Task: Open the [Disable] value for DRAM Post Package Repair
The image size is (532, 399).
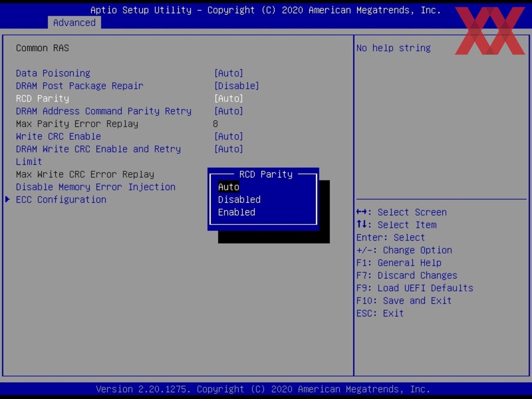Action: tap(236, 86)
